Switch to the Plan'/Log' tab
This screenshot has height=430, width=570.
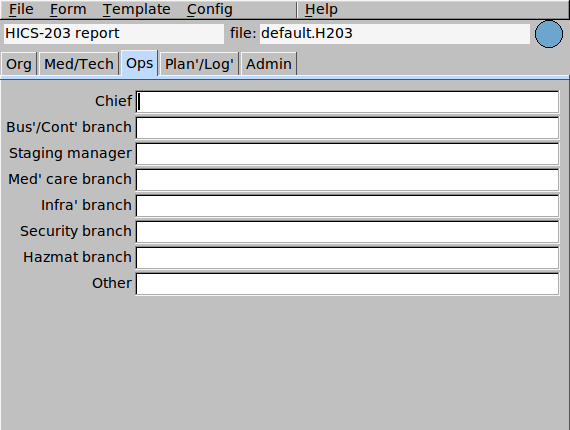pos(199,64)
